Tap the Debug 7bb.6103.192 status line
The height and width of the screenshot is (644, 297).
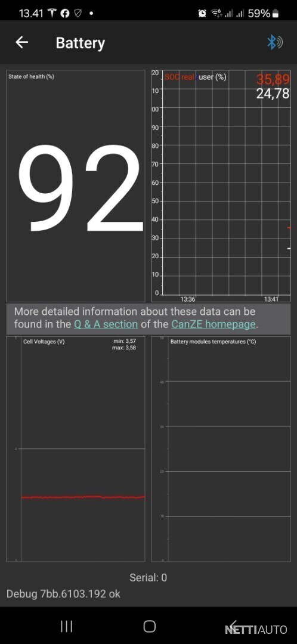point(63,593)
